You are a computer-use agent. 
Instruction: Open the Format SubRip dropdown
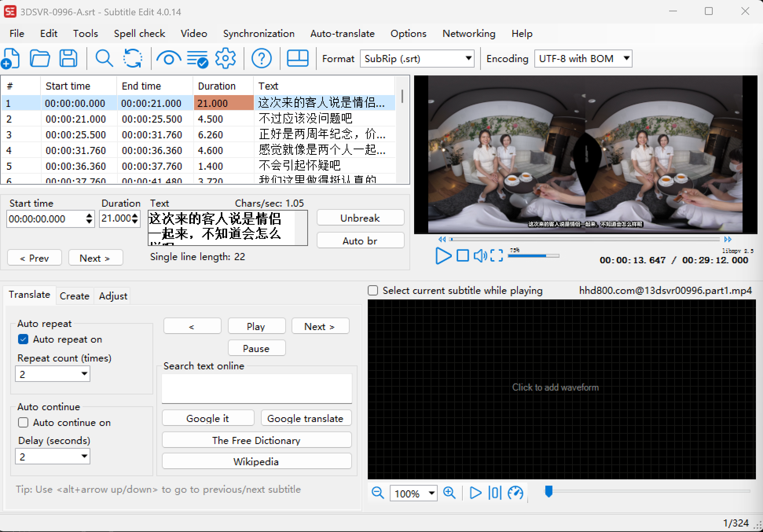click(x=417, y=59)
